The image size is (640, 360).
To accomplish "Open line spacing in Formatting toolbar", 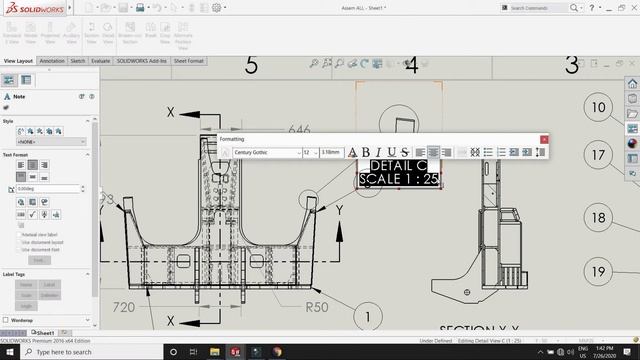I will (540, 152).
